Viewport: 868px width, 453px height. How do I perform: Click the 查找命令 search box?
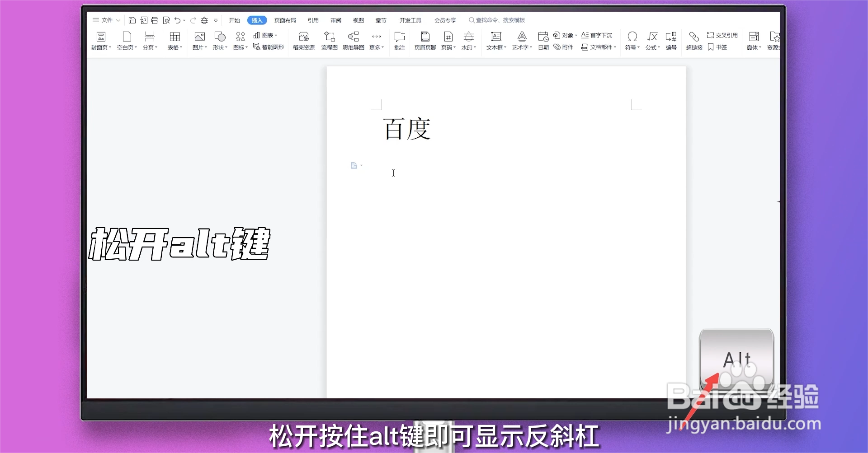coord(496,20)
